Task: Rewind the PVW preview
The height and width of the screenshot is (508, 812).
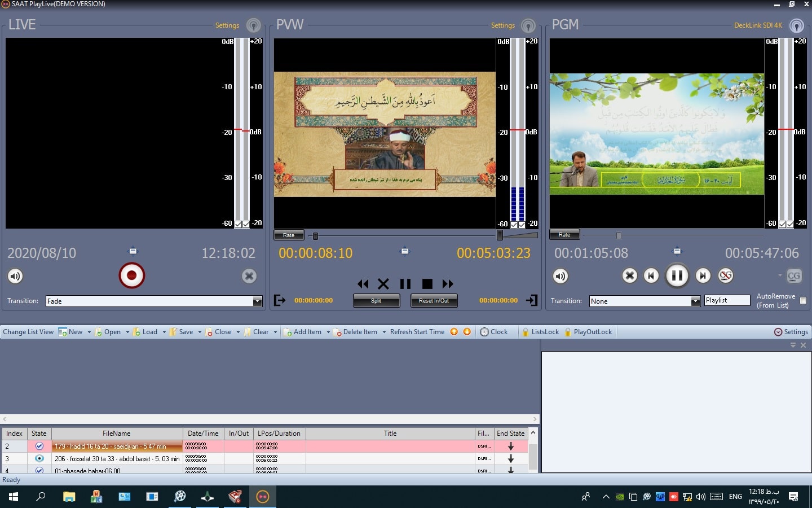Action: [363, 284]
